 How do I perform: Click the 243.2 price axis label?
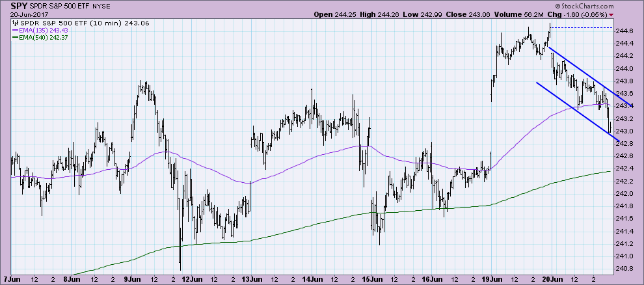click(624, 118)
